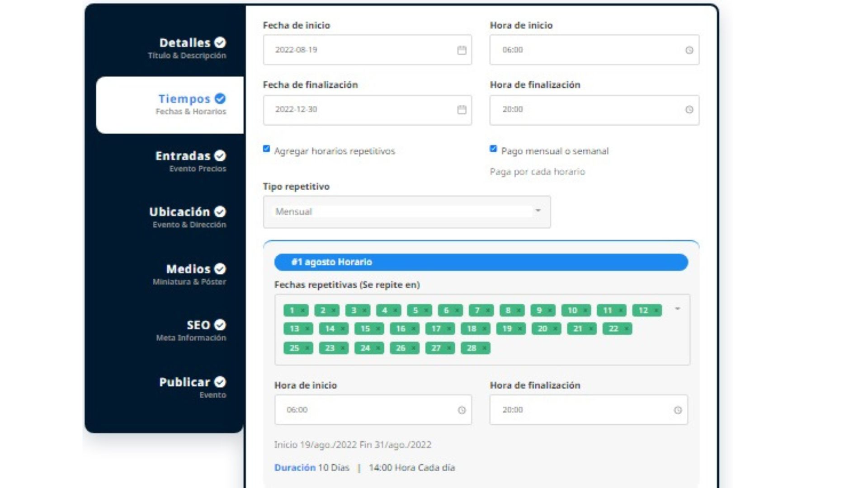Open Tipo repetitivo Mensual dropdown

(x=406, y=211)
